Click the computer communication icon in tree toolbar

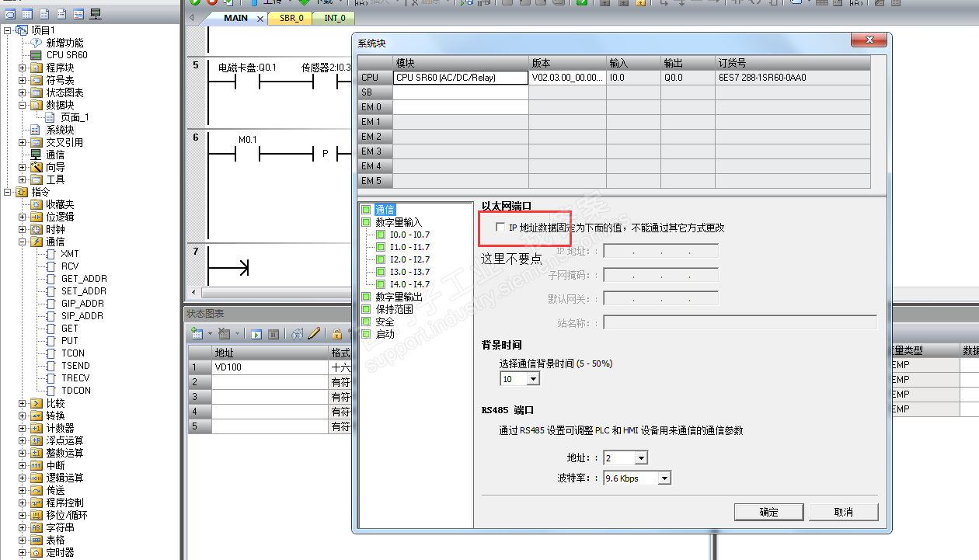96,14
